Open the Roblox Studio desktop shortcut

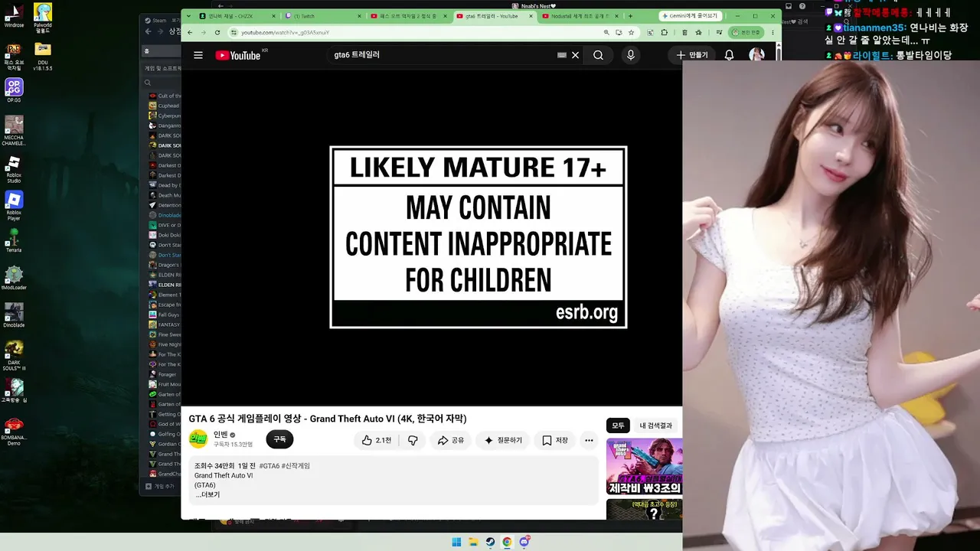(x=14, y=170)
